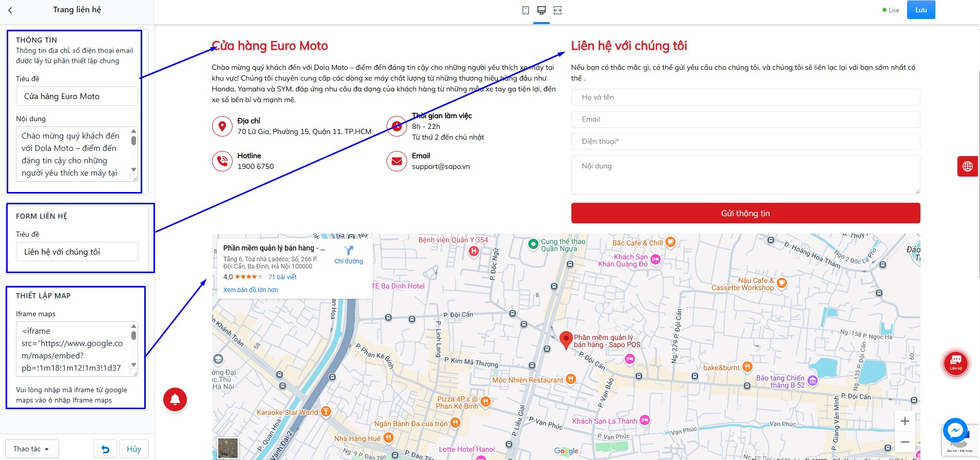Click the 'Hủy' cancel button

click(x=134, y=449)
